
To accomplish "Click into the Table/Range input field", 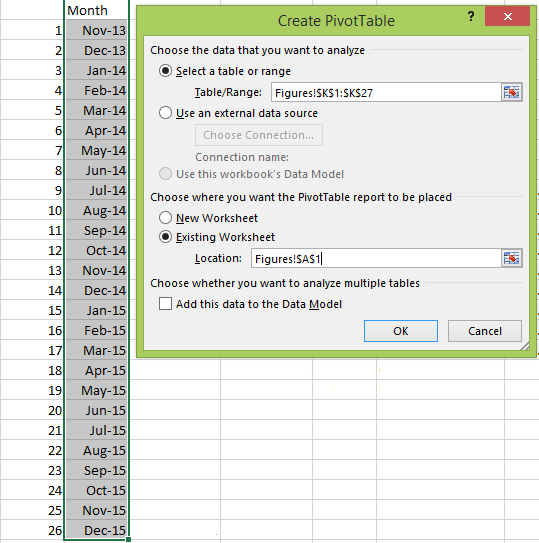I will pos(386,92).
